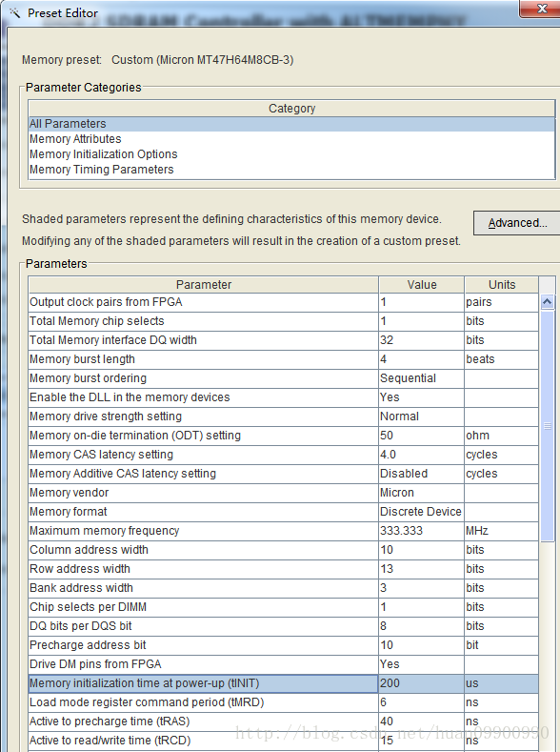The height and width of the screenshot is (752, 560).
Task: Change Enable the DLL value Yes
Action: tap(422, 397)
